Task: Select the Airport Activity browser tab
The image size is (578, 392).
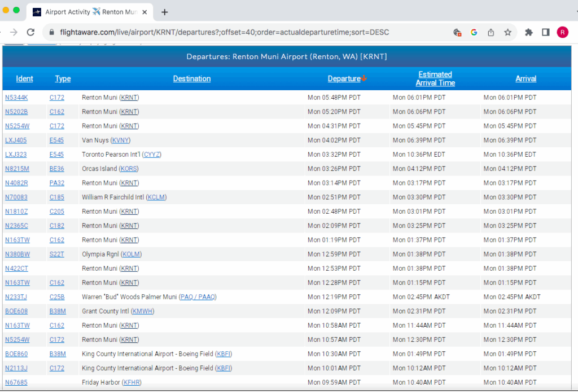Action: point(85,12)
